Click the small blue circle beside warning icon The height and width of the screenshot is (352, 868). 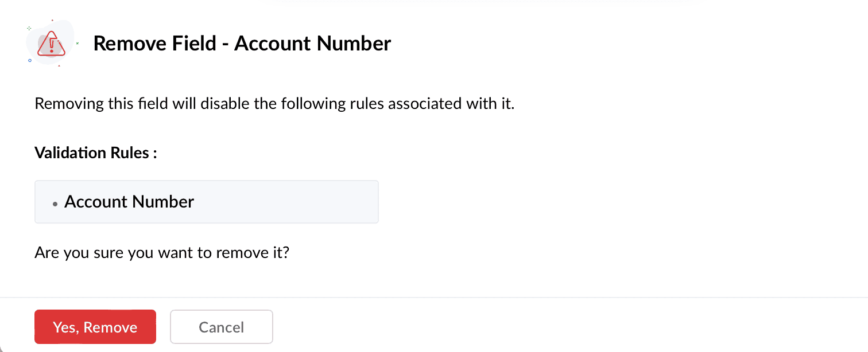(x=30, y=60)
